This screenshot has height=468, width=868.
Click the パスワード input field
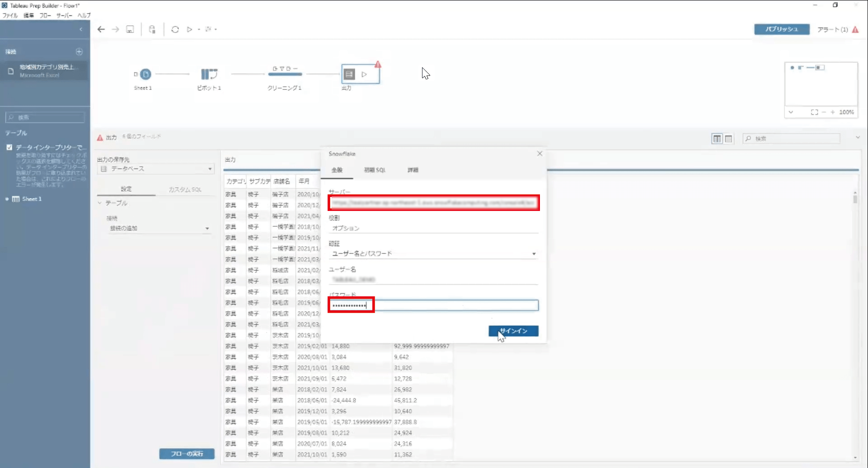point(434,305)
